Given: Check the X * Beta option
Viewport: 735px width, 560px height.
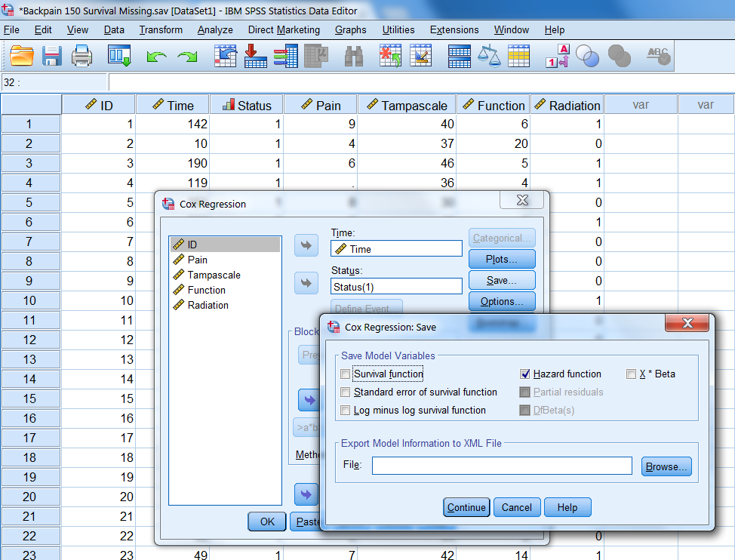Looking at the screenshot, I should point(631,374).
